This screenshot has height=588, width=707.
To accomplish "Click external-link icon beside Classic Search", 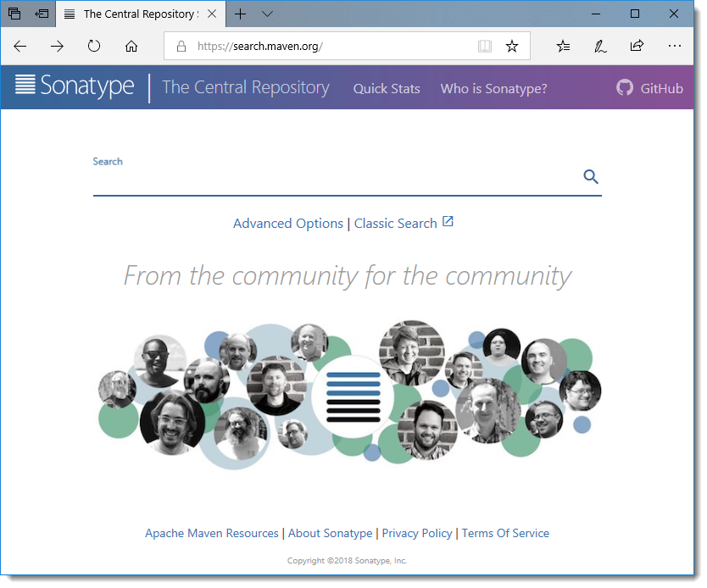I will coord(448,221).
